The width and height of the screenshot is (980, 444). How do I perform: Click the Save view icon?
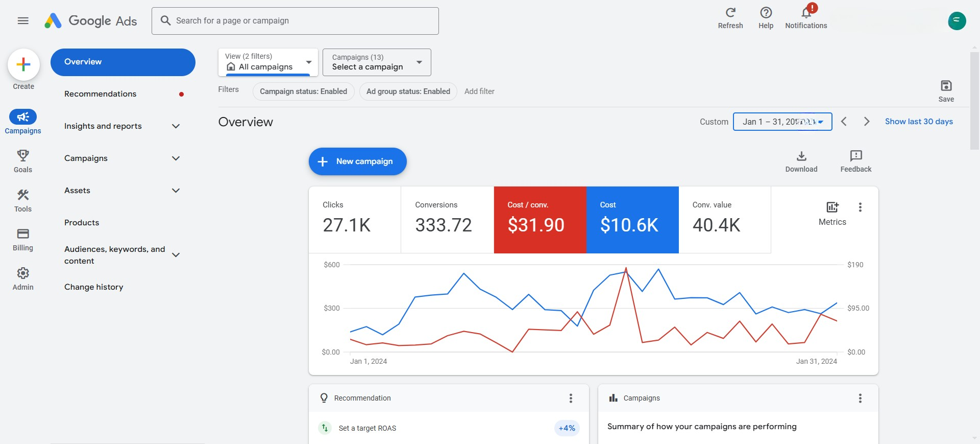coord(946,86)
